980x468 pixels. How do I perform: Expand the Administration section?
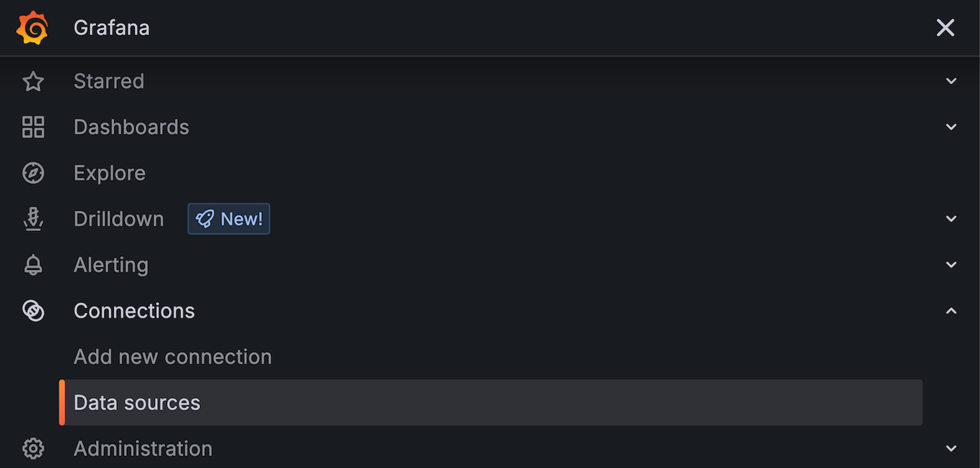click(951, 449)
